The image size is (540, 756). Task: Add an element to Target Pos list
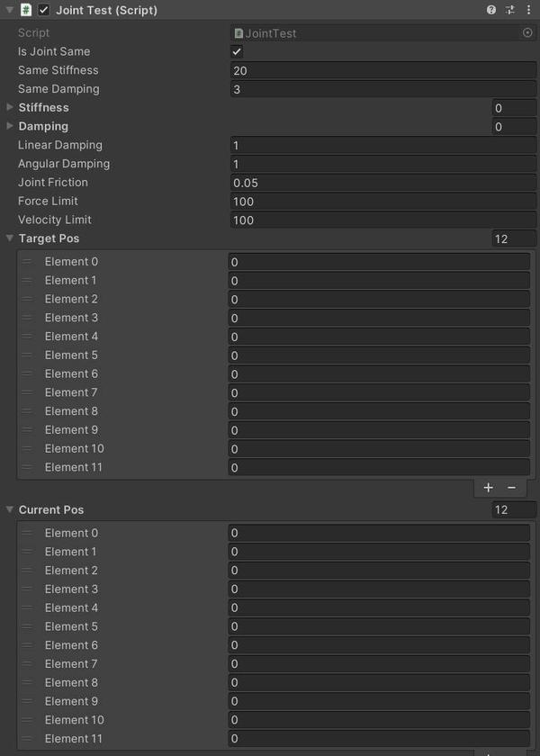click(489, 488)
